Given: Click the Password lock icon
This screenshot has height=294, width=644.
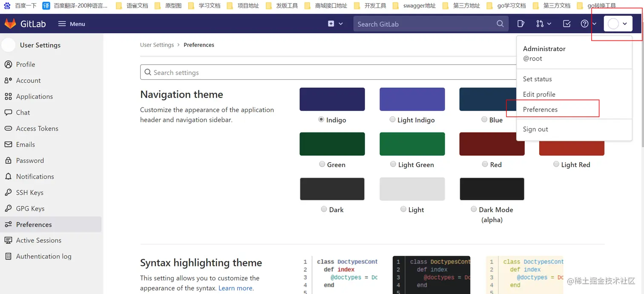Looking at the screenshot, I should click(8, 161).
